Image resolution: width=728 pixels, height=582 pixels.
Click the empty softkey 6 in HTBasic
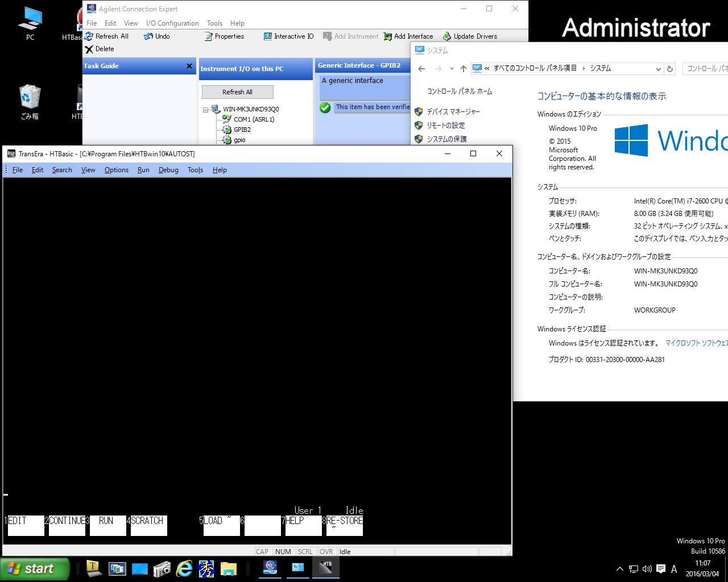pos(262,525)
